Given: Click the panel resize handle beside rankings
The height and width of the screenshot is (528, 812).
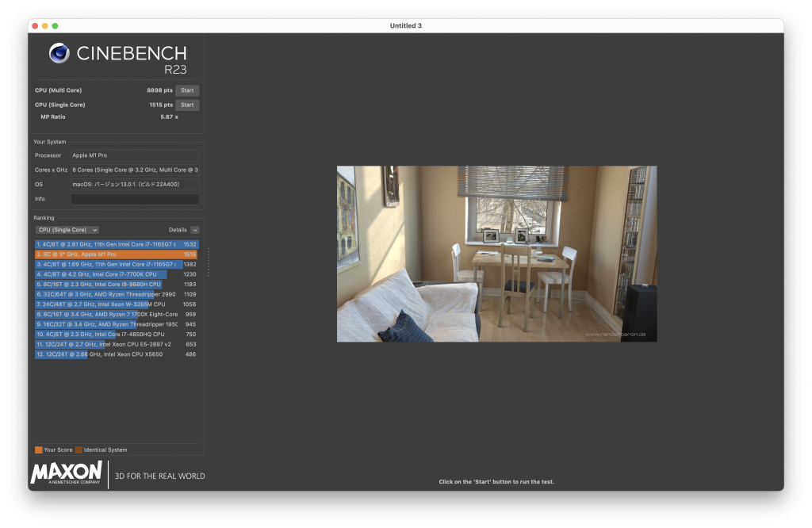Looking at the screenshot, I should click(209, 262).
